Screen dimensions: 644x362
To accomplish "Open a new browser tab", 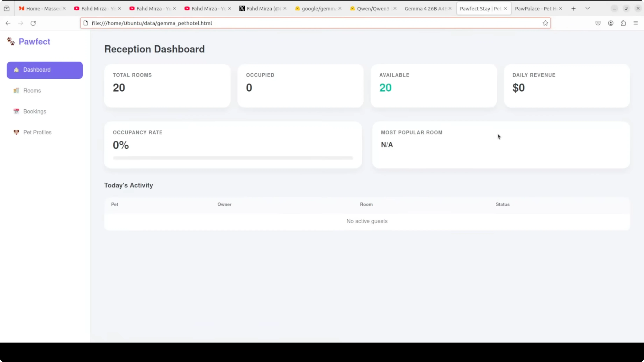I will tap(573, 9).
